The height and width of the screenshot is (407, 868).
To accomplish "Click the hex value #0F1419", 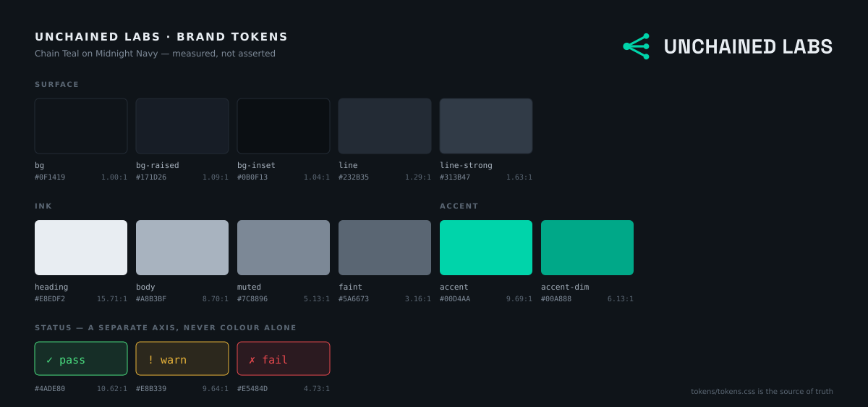I will point(50,177).
